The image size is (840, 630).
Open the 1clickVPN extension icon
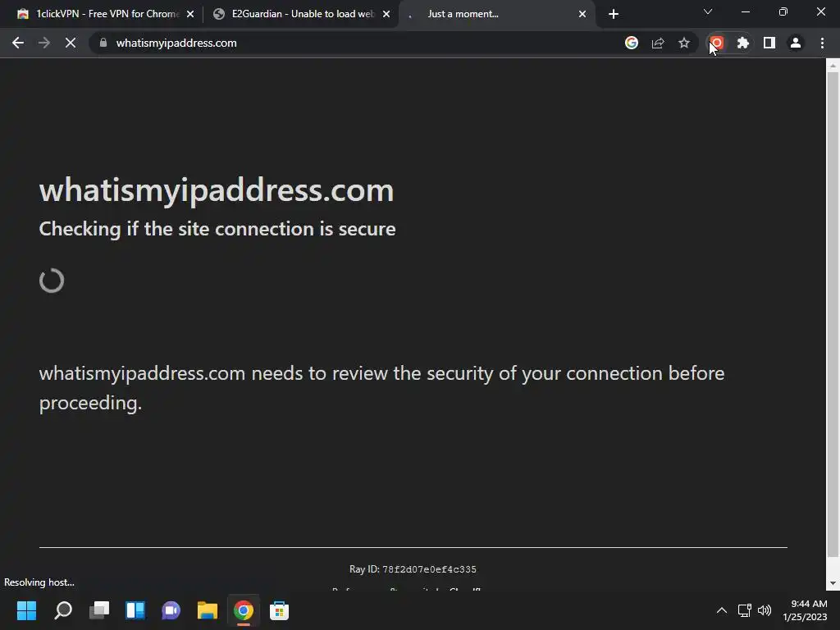[717, 43]
